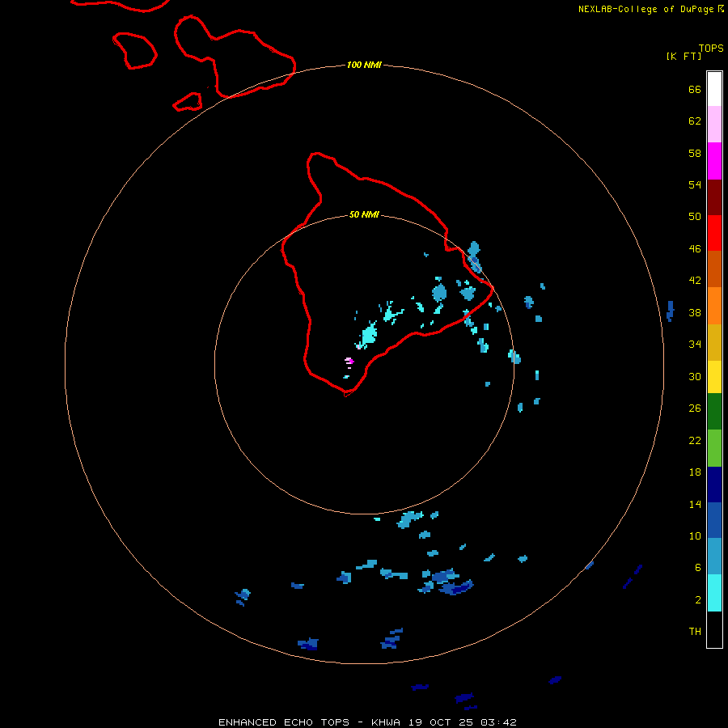Screen dimensions: 728x728
Task: Click the orange 42 kft legend swatch
Action: (x=714, y=306)
